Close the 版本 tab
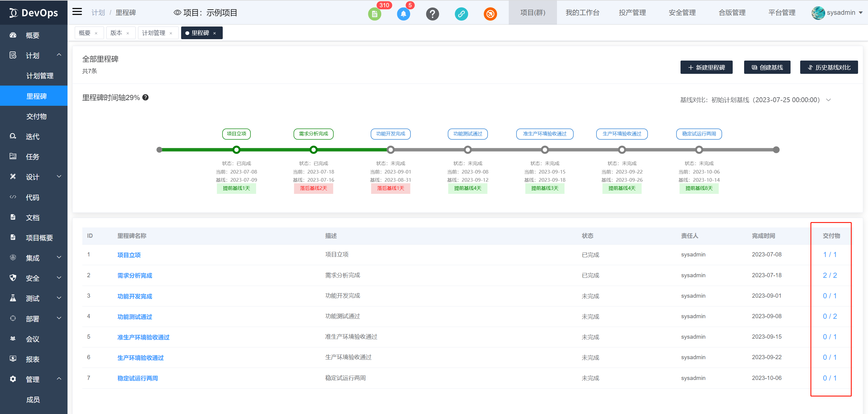 point(128,33)
